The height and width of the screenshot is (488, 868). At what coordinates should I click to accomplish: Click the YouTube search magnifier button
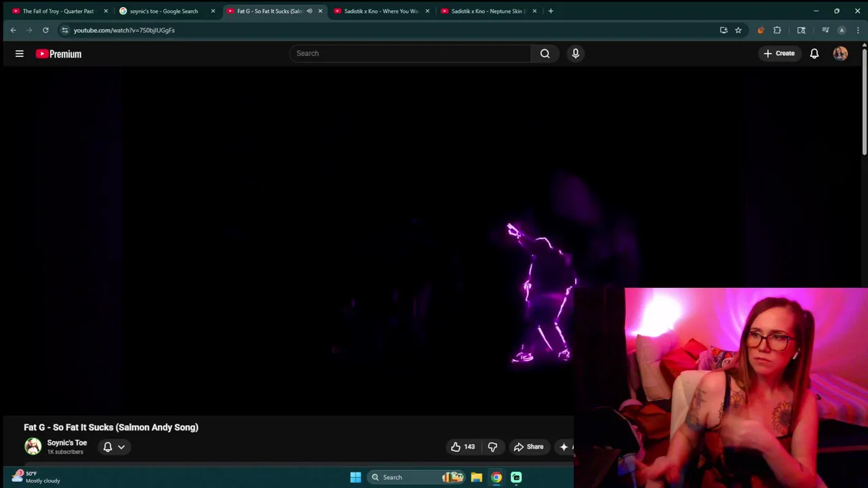[x=545, y=54]
